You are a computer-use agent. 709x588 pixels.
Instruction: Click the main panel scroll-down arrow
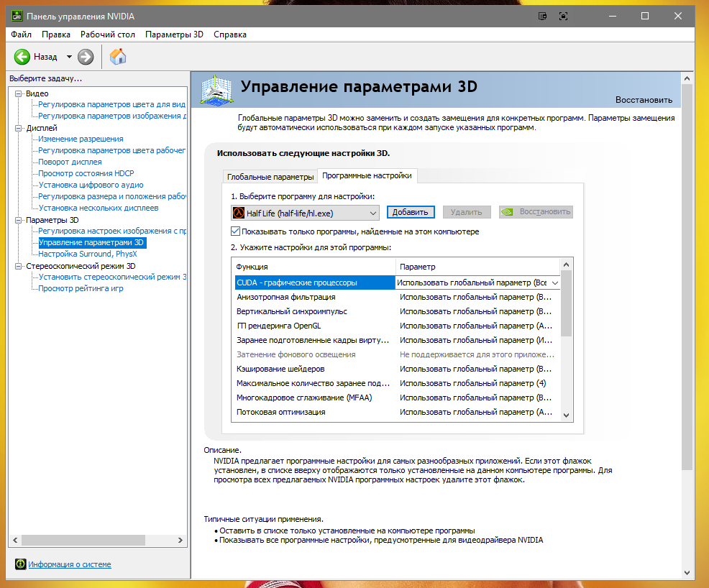point(687,573)
